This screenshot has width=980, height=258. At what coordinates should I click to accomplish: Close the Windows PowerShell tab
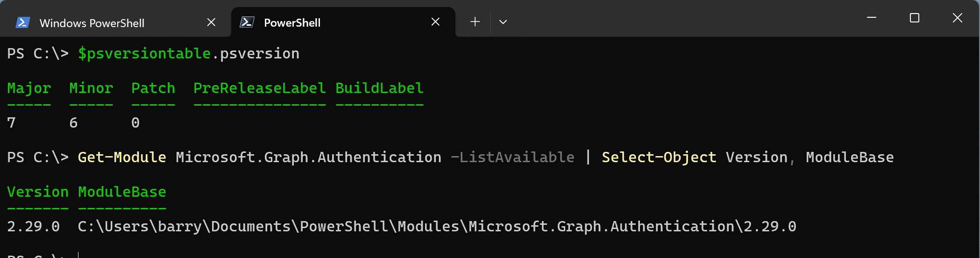211,22
